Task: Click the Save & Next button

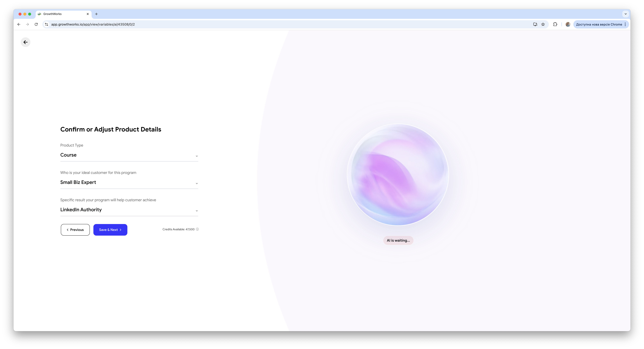Action: point(110,230)
